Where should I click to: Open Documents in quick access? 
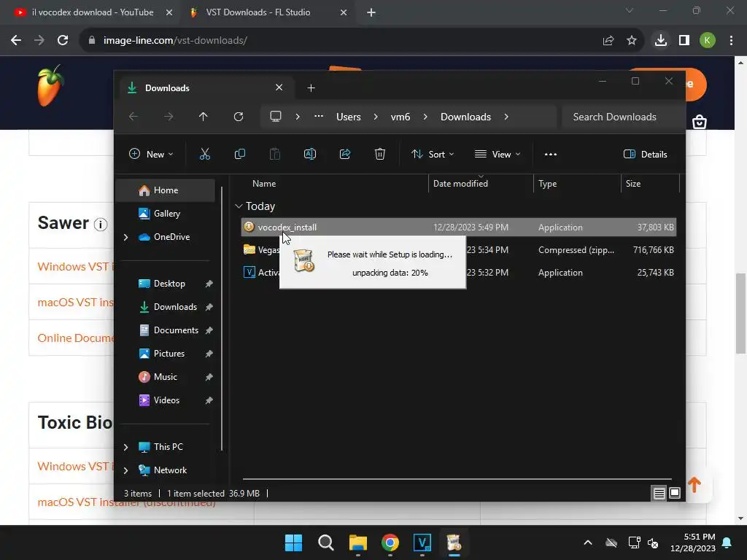coord(176,330)
